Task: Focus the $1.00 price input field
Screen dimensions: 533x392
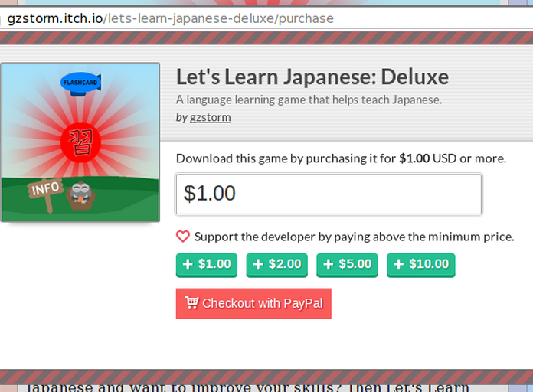Action: [329, 194]
